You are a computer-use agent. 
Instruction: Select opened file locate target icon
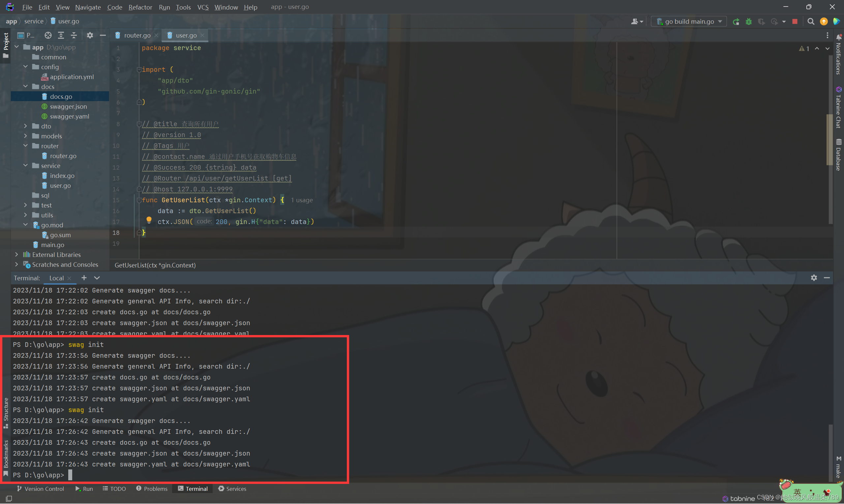[48, 35]
